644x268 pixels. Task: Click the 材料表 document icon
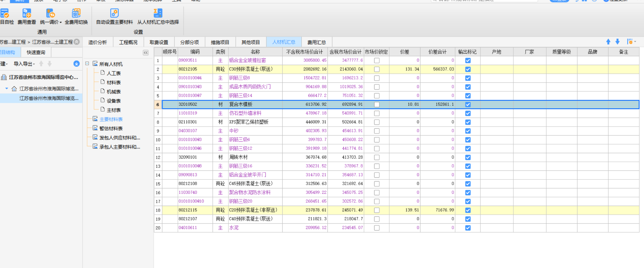(x=103, y=82)
